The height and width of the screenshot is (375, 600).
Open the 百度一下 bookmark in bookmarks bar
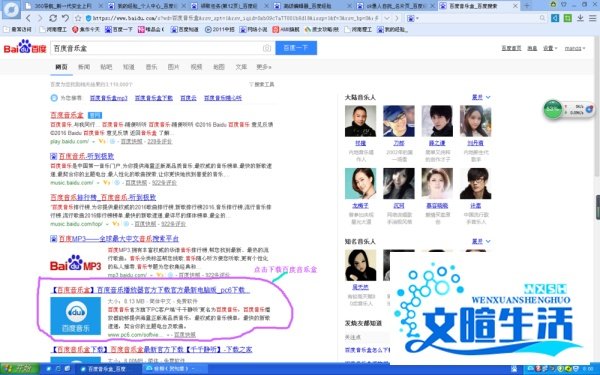tap(119, 29)
